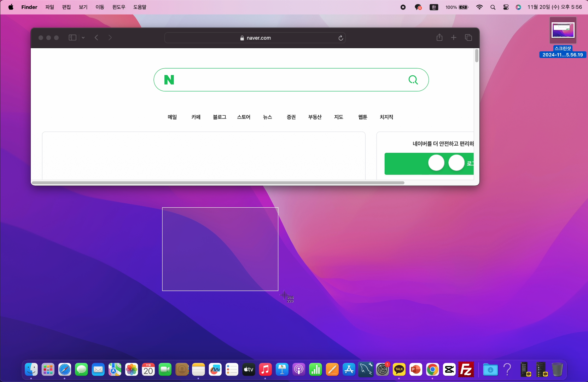Open Finder from the Dock
The image size is (588, 382).
(x=31, y=370)
